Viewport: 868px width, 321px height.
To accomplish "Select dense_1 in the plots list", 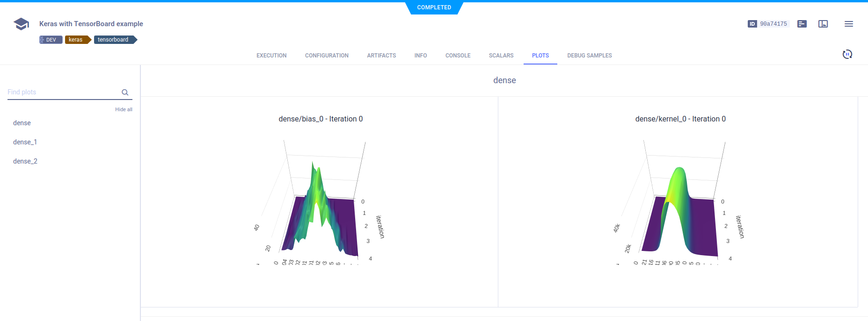I will click(x=25, y=142).
